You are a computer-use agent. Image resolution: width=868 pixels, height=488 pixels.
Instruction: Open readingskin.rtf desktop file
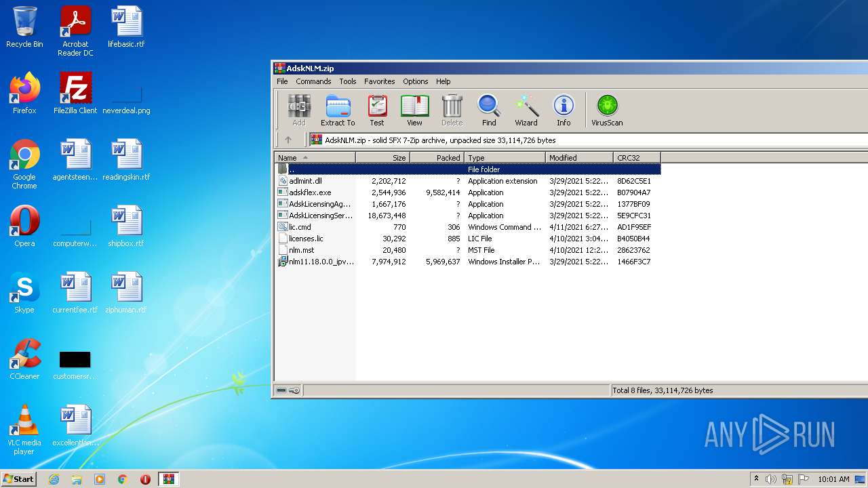126,160
